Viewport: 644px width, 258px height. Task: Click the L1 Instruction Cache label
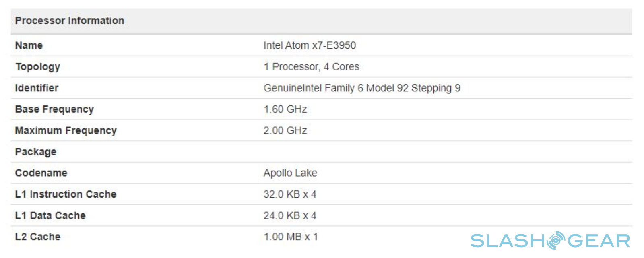coord(66,194)
